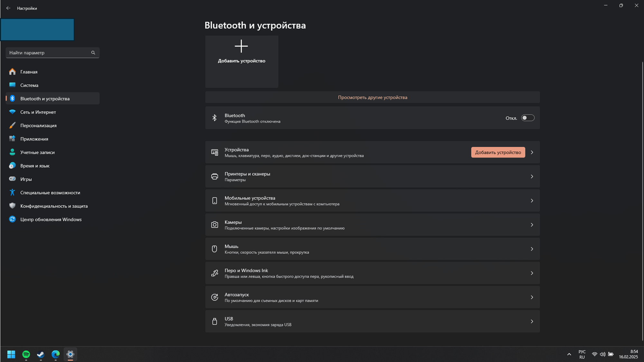Open Конфиденциальность и защита section
644x362 pixels.
tap(52, 206)
